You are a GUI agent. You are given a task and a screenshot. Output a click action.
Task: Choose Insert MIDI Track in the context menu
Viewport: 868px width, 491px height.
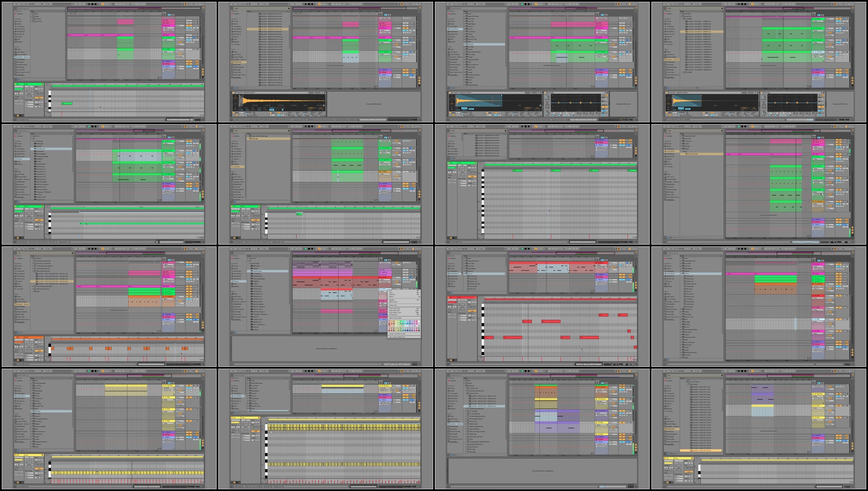tap(404, 311)
